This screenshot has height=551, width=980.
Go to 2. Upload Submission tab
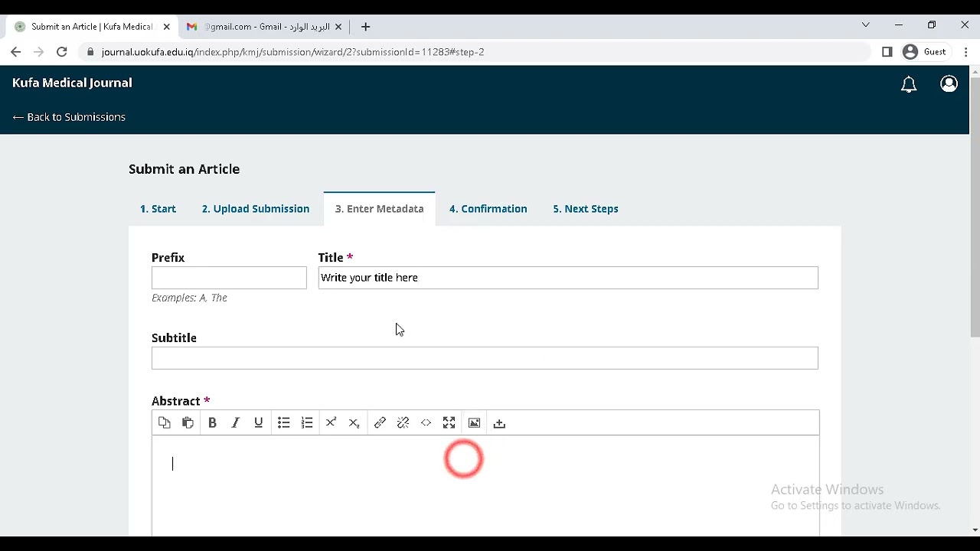(x=256, y=209)
